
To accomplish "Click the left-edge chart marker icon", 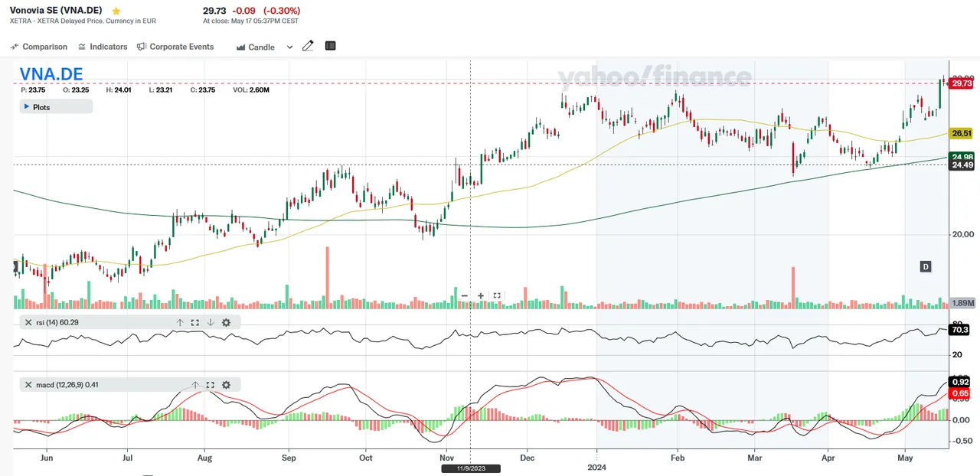I will tap(16, 266).
